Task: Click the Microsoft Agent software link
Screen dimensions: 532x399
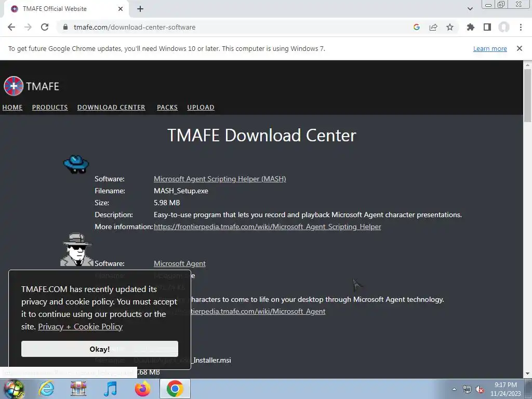Action: [179, 263]
